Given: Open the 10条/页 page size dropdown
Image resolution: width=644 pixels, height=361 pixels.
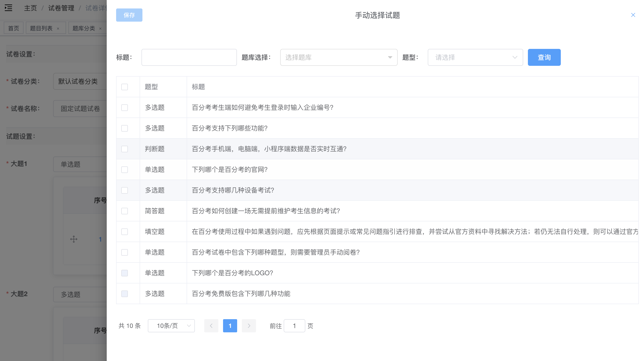Looking at the screenshot, I should (x=171, y=326).
